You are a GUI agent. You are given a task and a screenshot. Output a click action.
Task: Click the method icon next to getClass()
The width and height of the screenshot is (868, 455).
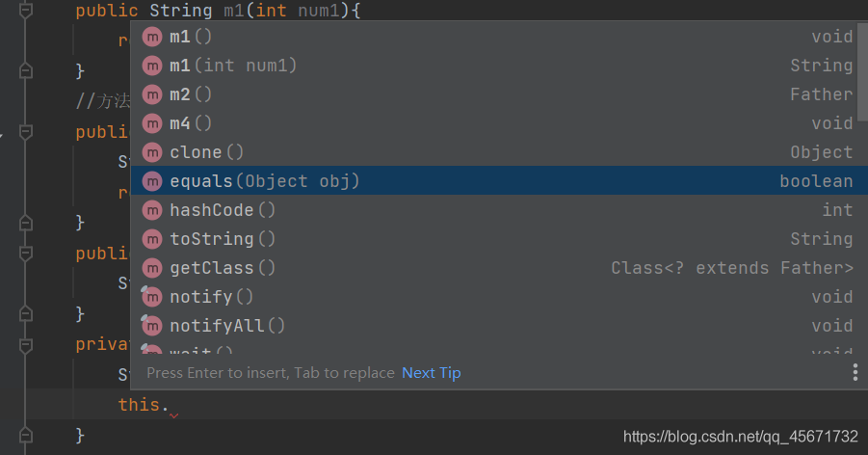click(x=152, y=268)
